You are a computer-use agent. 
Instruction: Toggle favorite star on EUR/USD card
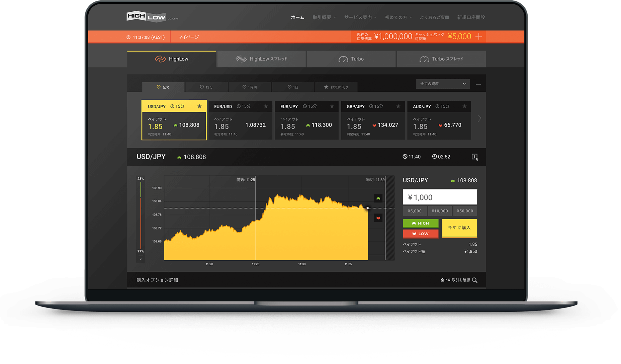point(266,106)
